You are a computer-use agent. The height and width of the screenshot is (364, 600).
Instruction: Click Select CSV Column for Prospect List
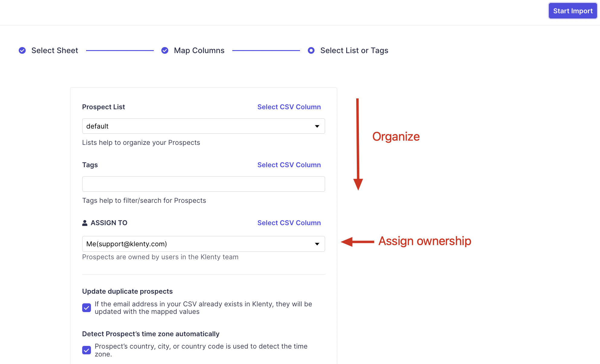289,107
